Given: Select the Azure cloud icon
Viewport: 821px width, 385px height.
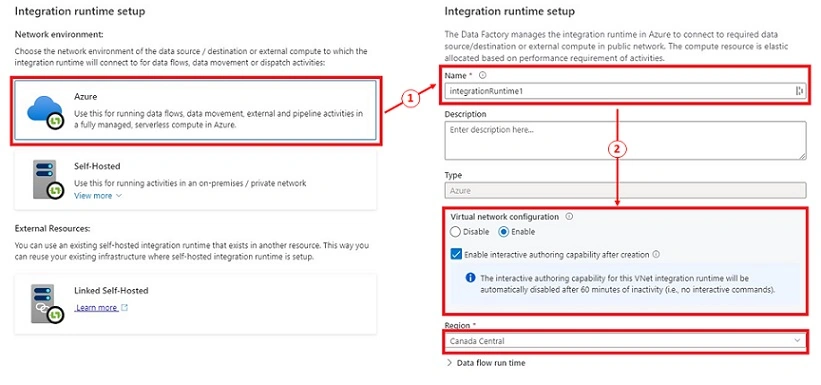Looking at the screenshot, I should 45,112.
